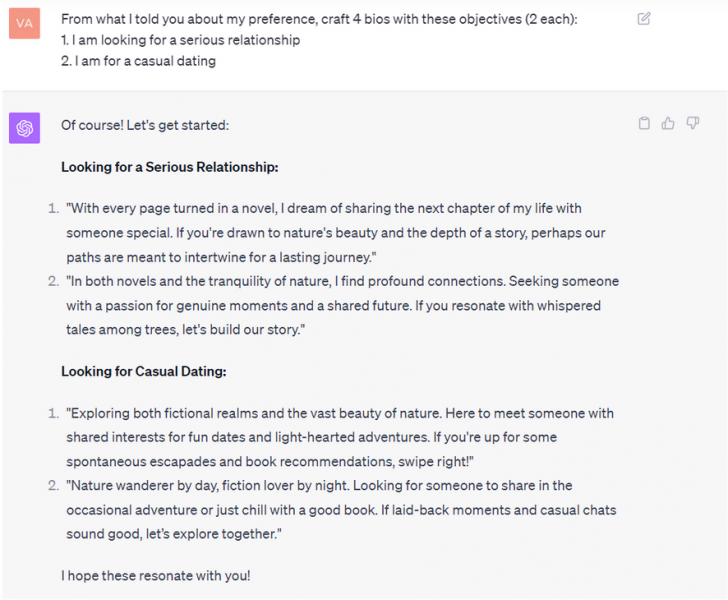Click the line "I am looking for a serious relationship"
This screenshot has height=600, width=728.
pos(186,40)
